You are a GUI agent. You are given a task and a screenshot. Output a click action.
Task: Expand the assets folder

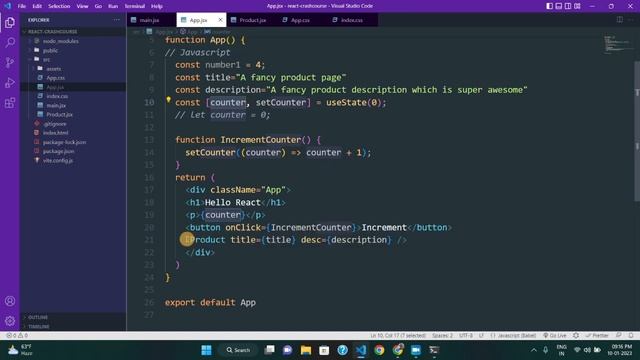click(53, 69)
